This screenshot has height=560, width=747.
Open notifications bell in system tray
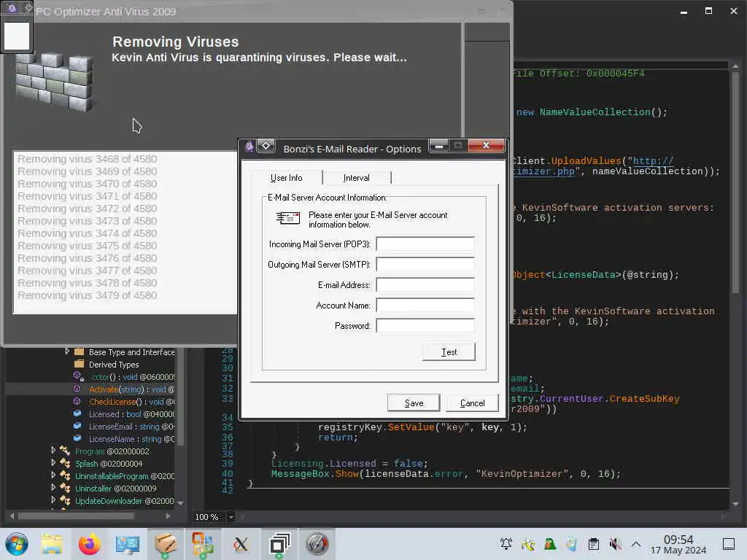point(506,544)
